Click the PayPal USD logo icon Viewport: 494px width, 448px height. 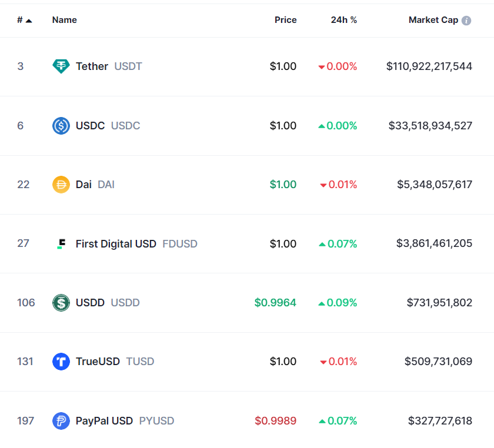click(61, 421)
